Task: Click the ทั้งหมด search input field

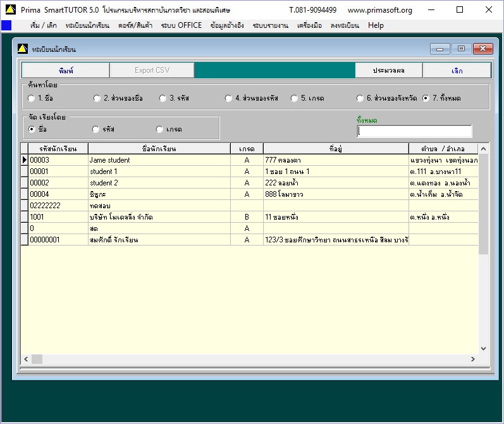Action: point(414,131)
